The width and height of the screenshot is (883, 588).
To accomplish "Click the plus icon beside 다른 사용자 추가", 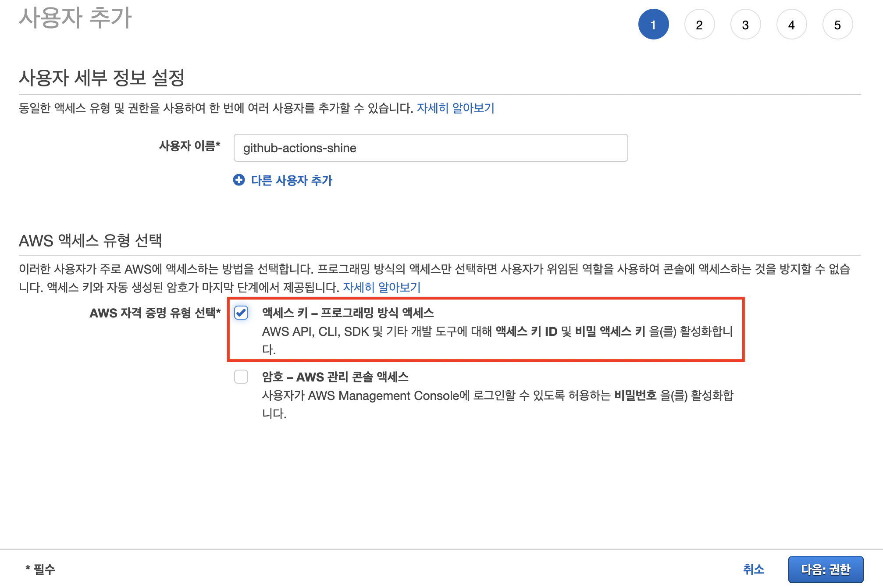I will click(x=239, y=180).
